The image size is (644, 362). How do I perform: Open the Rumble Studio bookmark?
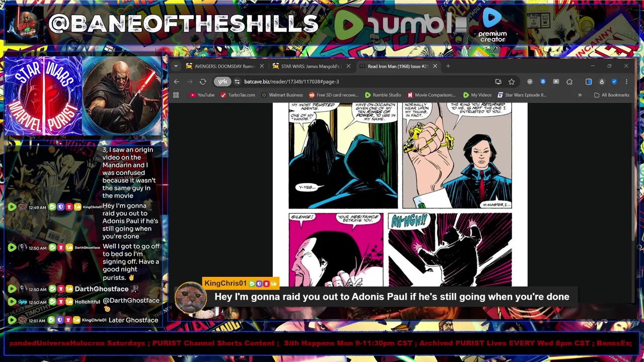tap(383, 95)
